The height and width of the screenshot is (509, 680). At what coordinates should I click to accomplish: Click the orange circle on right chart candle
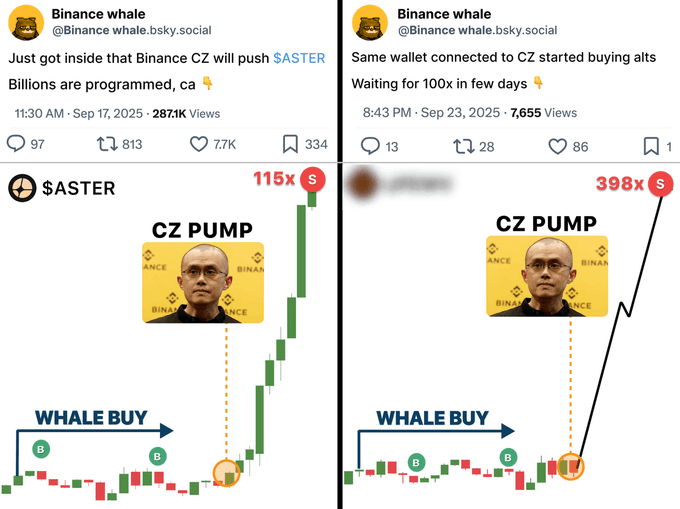point(571,466)
